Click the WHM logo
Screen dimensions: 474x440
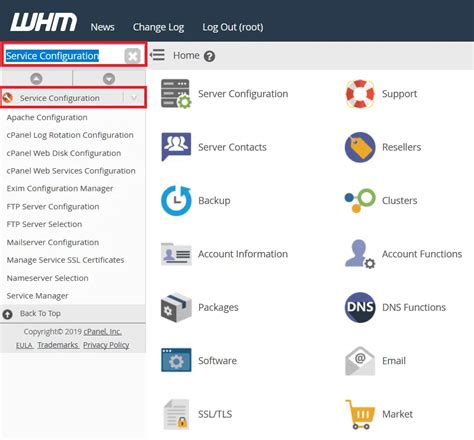[x=44, y=22]
